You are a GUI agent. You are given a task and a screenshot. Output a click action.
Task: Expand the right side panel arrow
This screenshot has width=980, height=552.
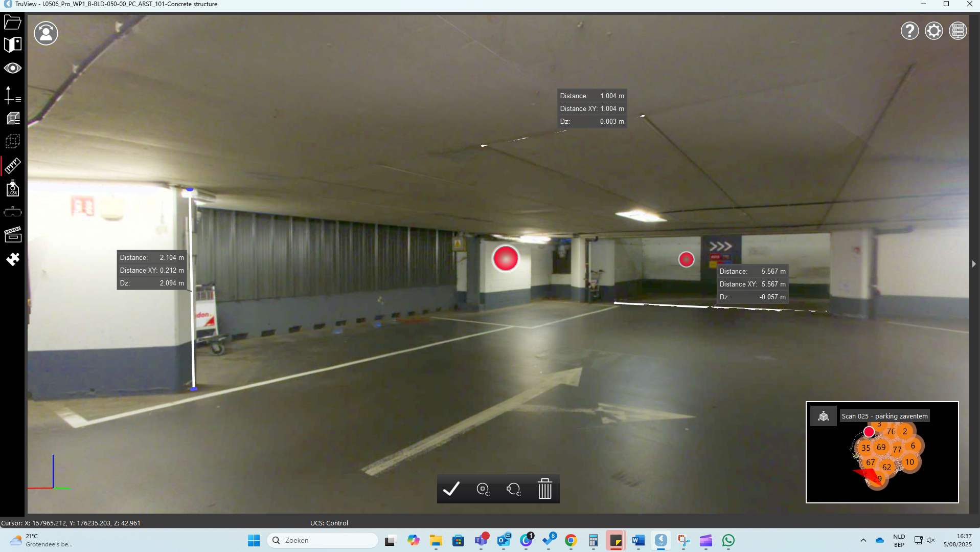coord(973,264)
